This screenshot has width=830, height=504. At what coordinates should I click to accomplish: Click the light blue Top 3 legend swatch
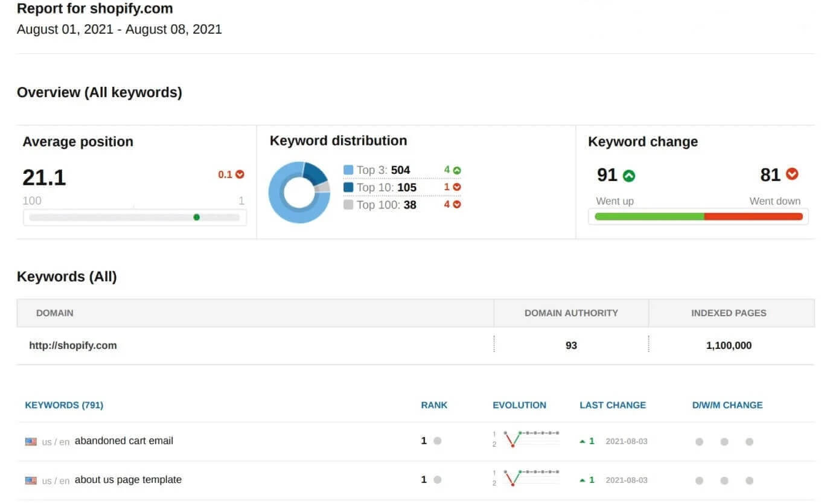pyautogui.click(x=348, y=170)
